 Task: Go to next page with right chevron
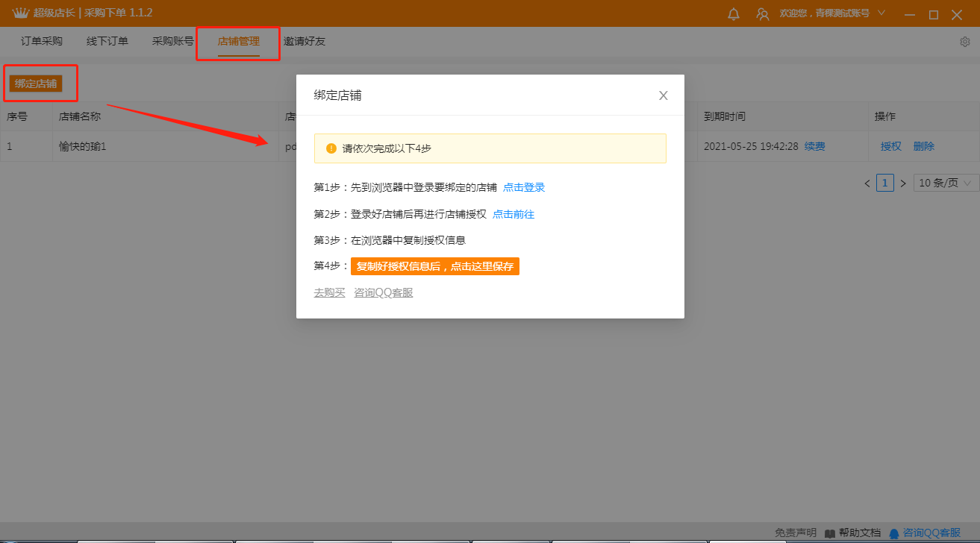click(x=903, y=183)
